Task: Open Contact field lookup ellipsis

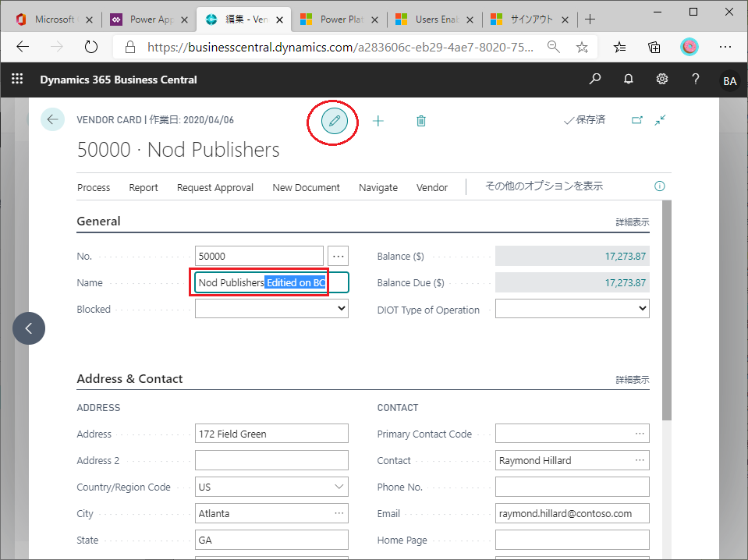Action: pos(640,460)
